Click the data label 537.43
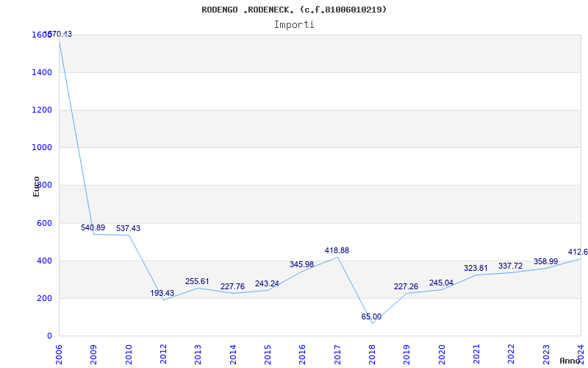 128,228
